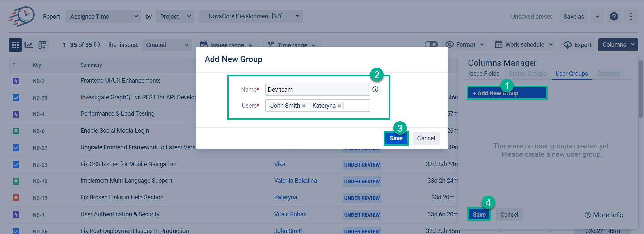
Task: Open the help question mark icon
Action: click(x=614, y=16)
